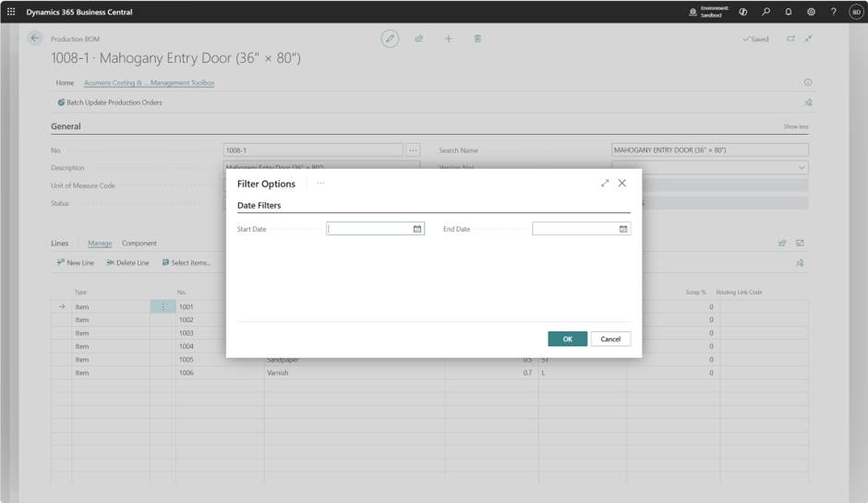Click the Varnish description cell

(355, 373)
